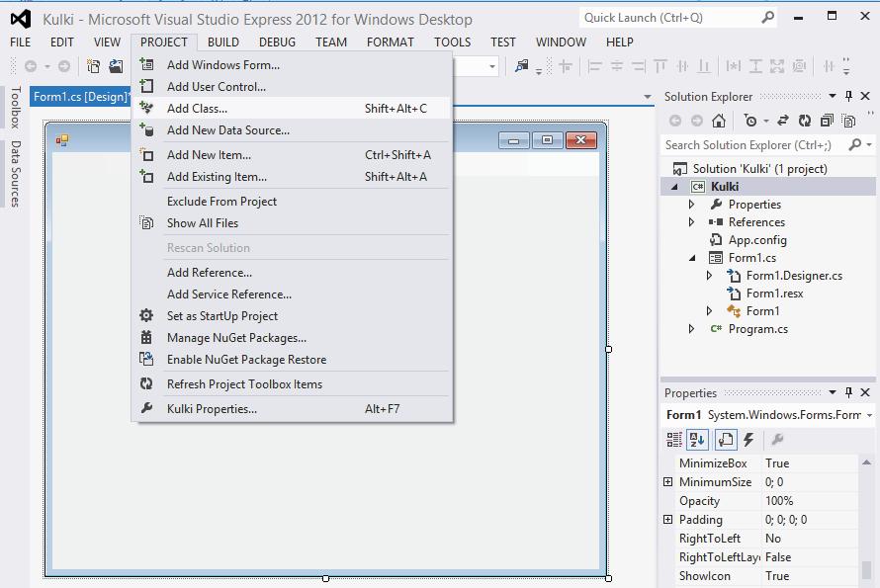Click the Make Same Size layout icon

click(777, 66)
